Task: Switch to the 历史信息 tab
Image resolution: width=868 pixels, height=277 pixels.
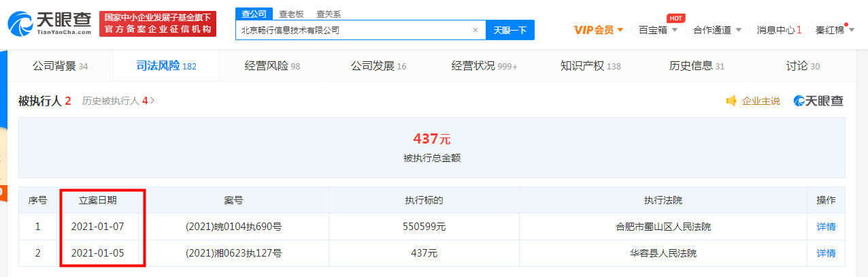Action: [x=697, y=66]
